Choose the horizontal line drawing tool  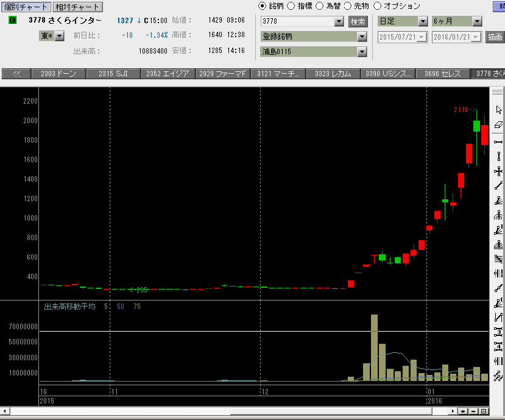point(498,142)
